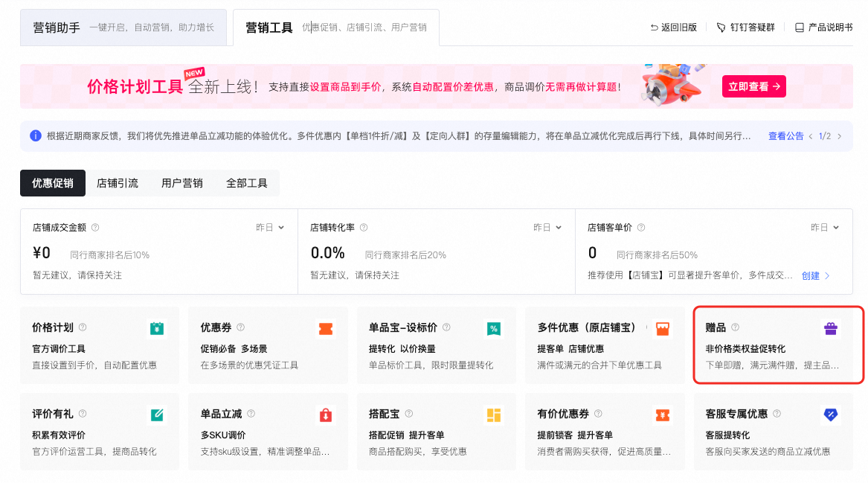Go to next announcement arrow

(839, 136)
